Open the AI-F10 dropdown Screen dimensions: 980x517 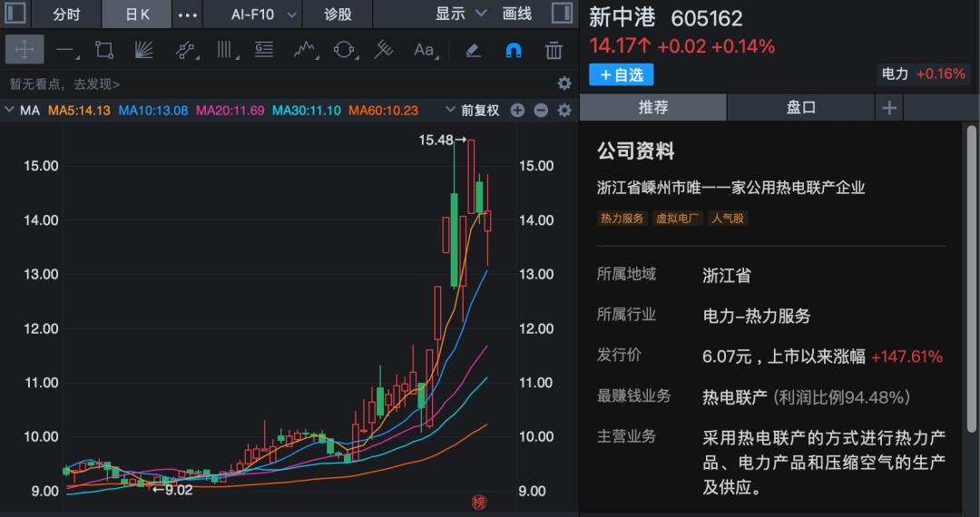pyautogui.click(x=264, y=15)
